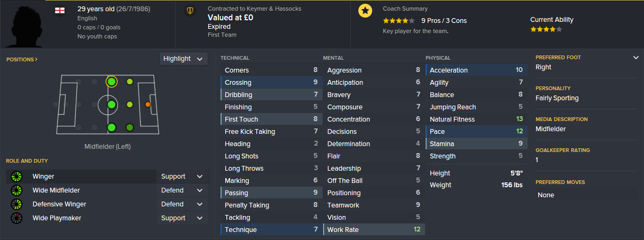Choose the Wide Midfielder role icon
The width and height of the screenshot is (644, 240).
click(16, 190)
